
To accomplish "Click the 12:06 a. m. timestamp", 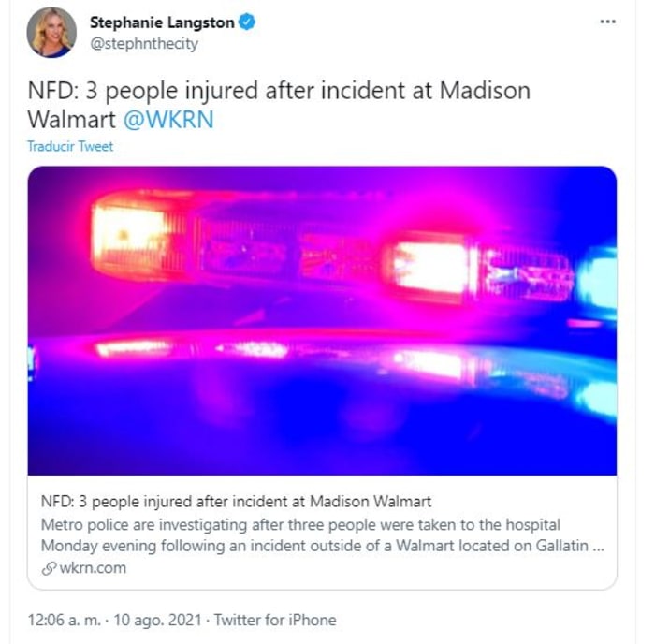I will pyautogui.click(x=65, y=620).
